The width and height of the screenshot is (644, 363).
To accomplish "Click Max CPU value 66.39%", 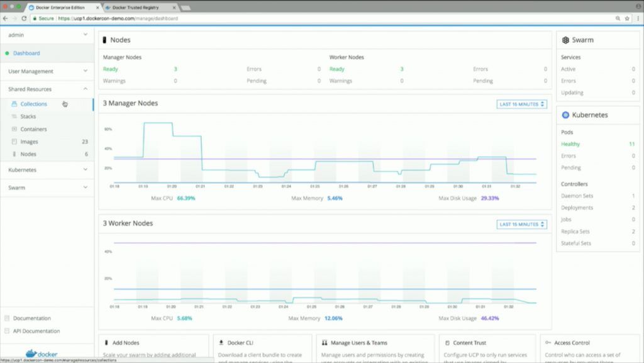I will [186, 198].
